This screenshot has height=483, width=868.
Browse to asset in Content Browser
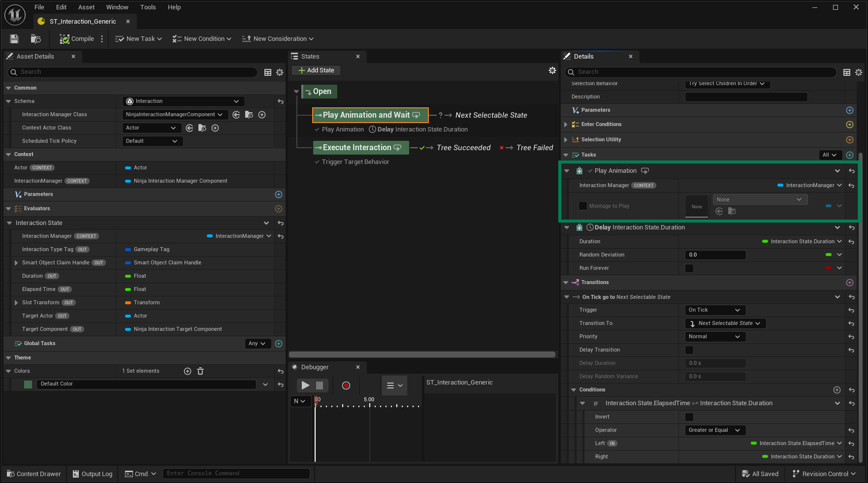click(35, 38)
